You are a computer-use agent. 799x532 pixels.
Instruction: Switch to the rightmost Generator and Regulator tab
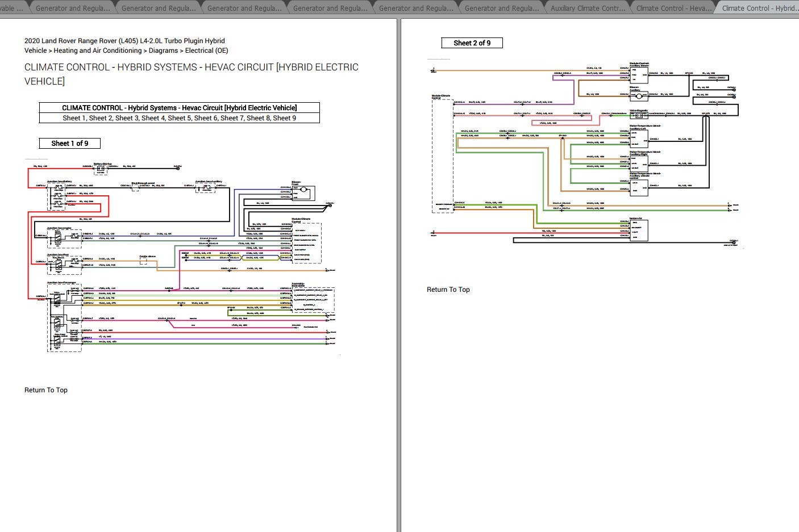click(x=502, y=9)
